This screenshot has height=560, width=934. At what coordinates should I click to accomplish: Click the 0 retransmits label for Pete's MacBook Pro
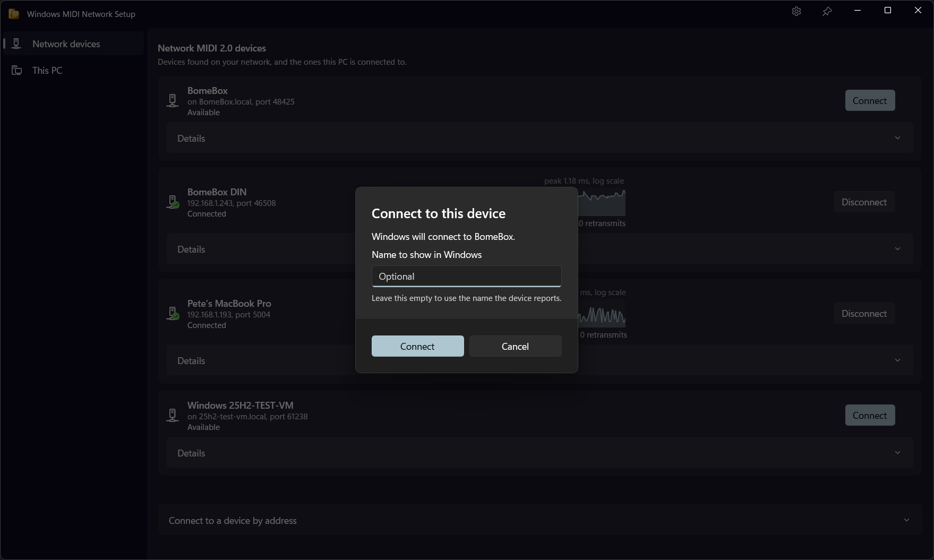tap(604, 334)
